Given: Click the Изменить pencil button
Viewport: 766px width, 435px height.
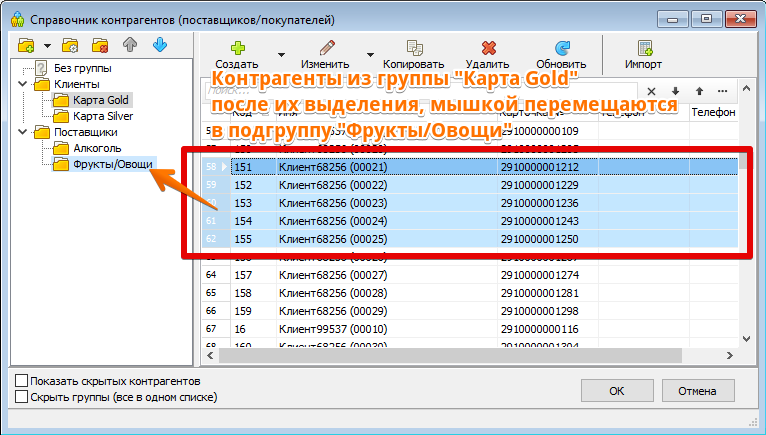Looking at the screenshot, I should tap(325, 55).
